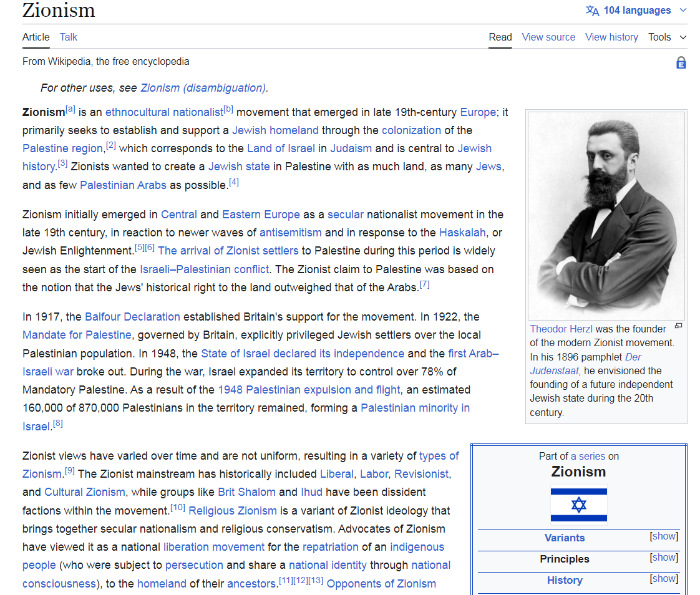Image resolution: width=700 pixels, height=595 pixels.
Task: Expand the Variants section with show
Action: pyautogui.click(x=664, y=536)
